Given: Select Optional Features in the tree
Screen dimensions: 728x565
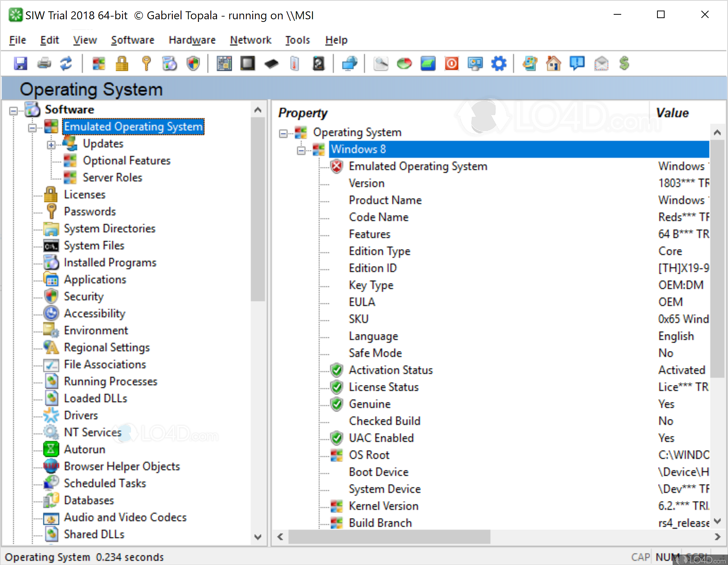Looking at the screenshot, I should click(127, 160).
